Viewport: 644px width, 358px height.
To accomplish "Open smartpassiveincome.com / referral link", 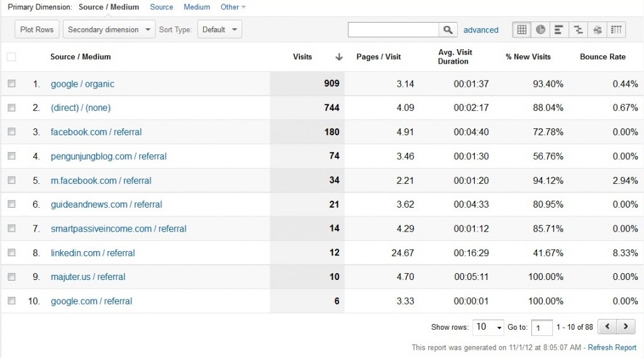I will tap(119, 228).
